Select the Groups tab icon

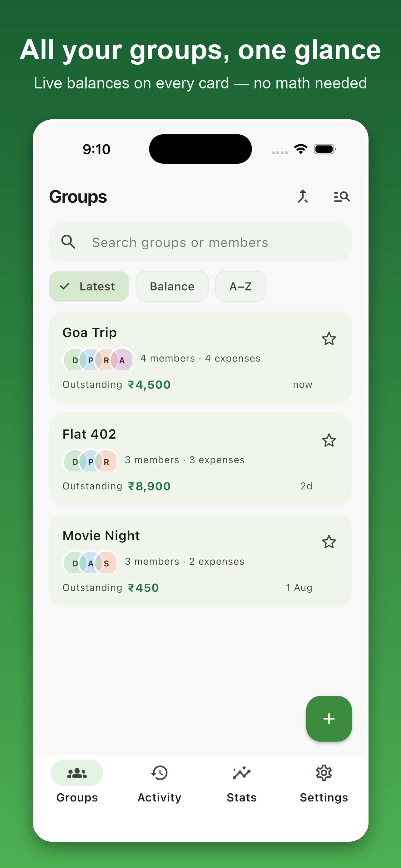pyautogui.click(x=77, y=773)
